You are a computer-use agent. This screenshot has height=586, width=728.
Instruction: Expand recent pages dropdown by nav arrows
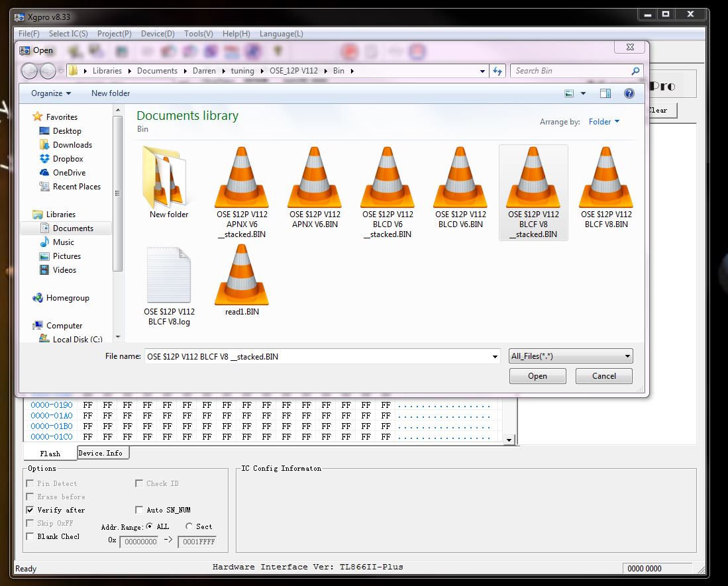(x=62, y=72)
